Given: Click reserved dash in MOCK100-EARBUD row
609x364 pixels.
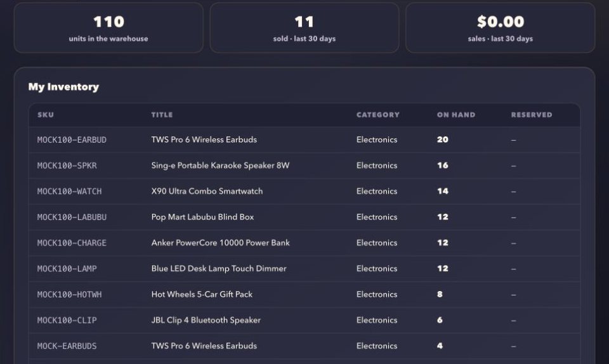Looking at the screenshot, I should pyautogui.click(x=513, y=140).
